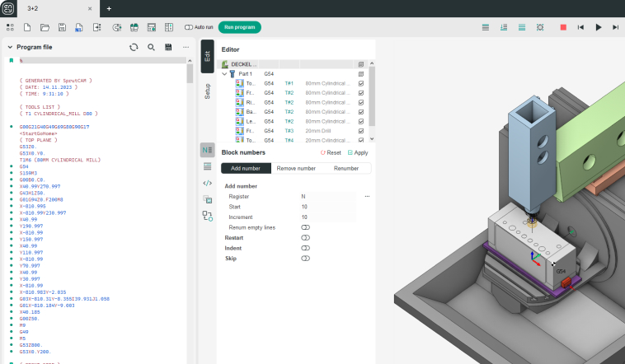Image resolution: width=625 pixels, height=364 pixels.
Task: Switch to the Remove number tab
Action: pos(296,168)
